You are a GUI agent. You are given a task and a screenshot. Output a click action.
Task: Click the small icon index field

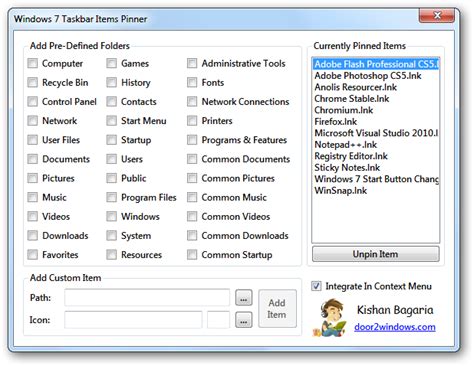point(218,320)
